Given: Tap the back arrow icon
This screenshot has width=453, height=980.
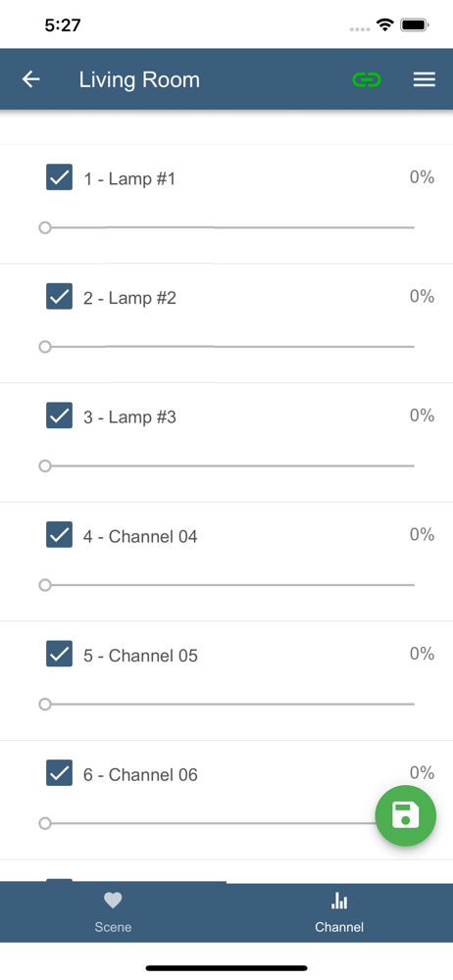Looking at the screenshot, I should [30, 79].
